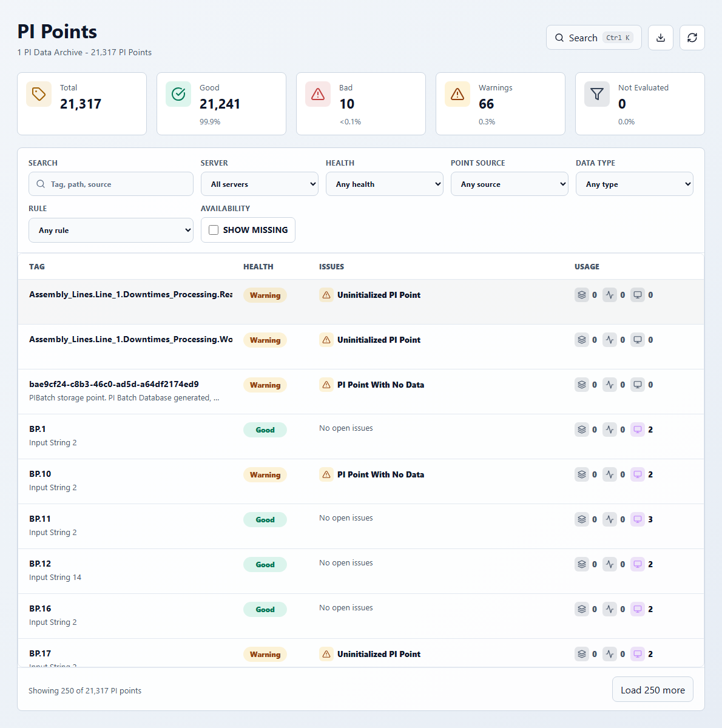The width and height of the screenshot is (722, 728).
Task: Open the Total 21,317 summary card
Action: (82, 104)
